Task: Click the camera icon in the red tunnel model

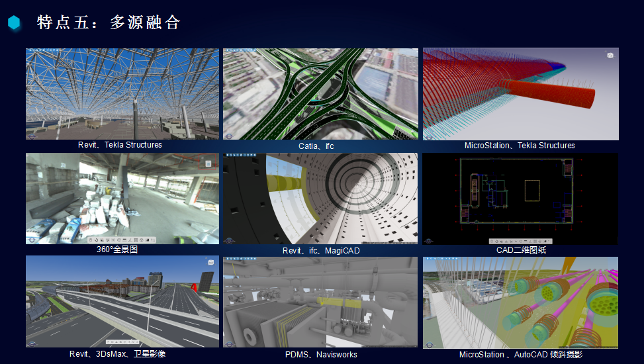Action: (x=610, y=56)
